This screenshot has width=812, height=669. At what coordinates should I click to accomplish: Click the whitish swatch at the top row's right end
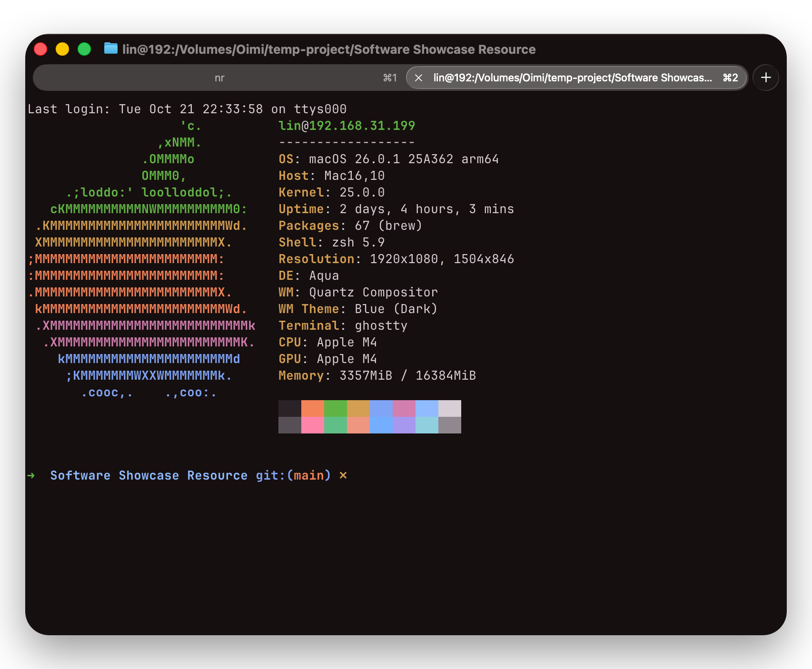click(450, 408)
